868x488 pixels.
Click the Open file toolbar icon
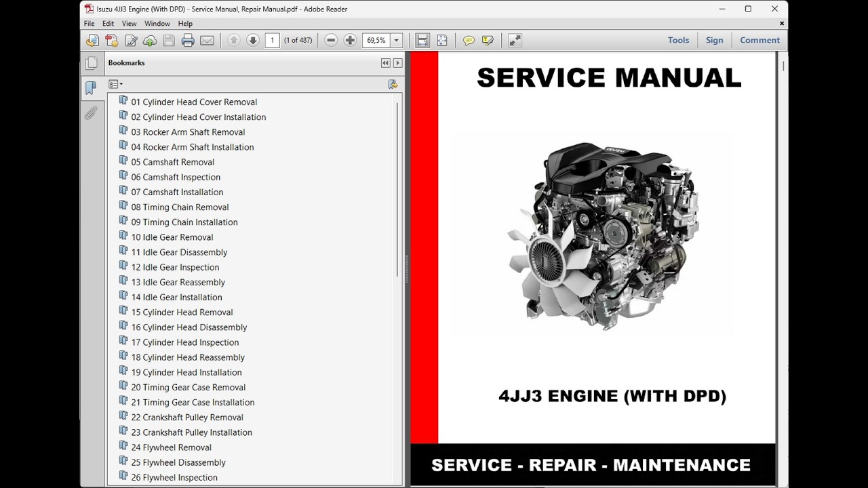tap(93, 41)
